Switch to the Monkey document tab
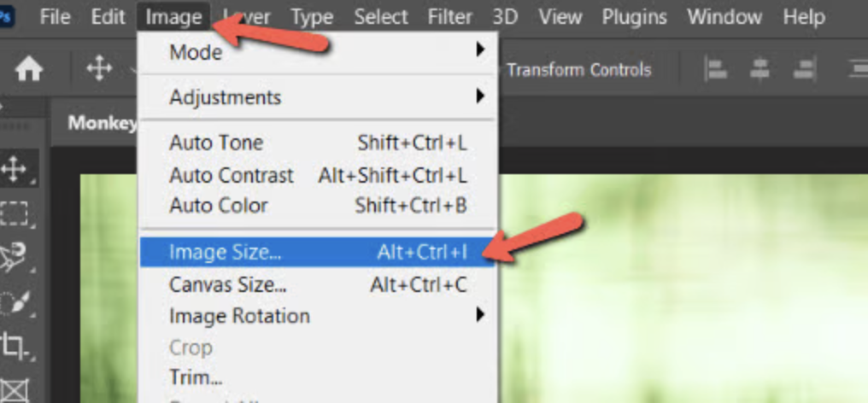The height and width of the screenshot is (403, 868). 103,123
